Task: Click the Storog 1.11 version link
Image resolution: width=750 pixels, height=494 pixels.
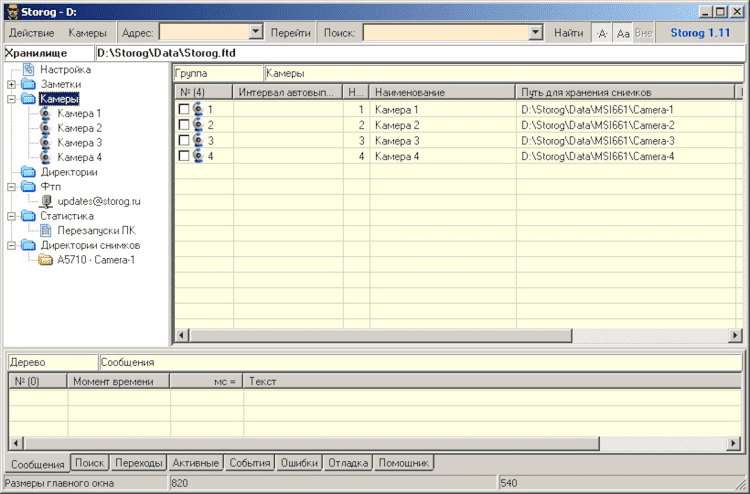Action: coord(700,33)
